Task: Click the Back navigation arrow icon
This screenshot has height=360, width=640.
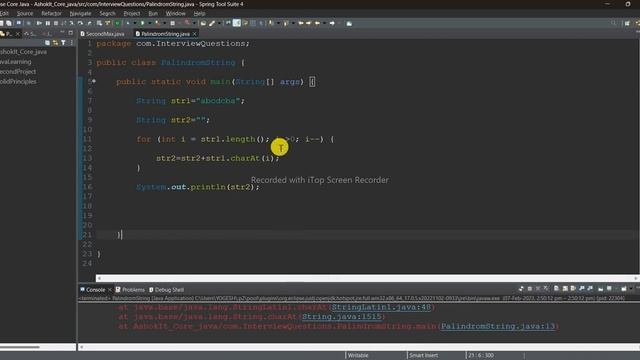Action: coord(317,23)
